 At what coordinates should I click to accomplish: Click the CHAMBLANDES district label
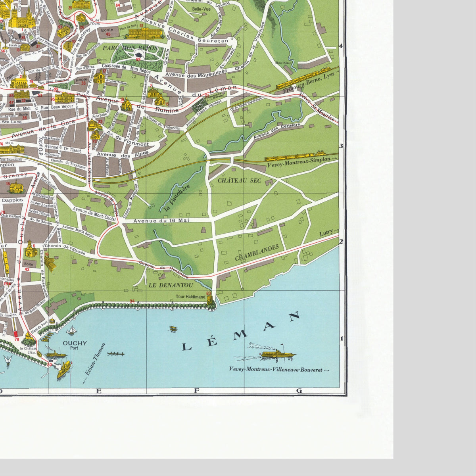click(x=257, y=252)
